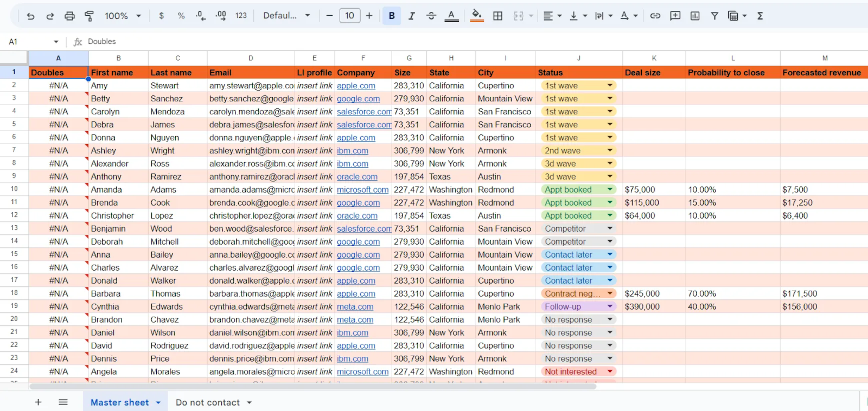Click the Name box showing A1

(x=33, y=41)
